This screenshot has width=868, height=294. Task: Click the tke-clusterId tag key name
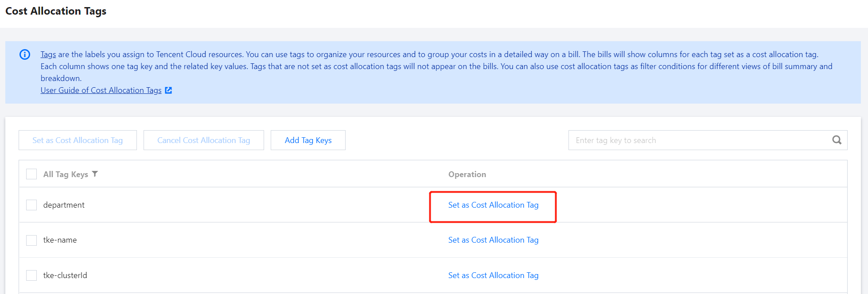(65, 275)
